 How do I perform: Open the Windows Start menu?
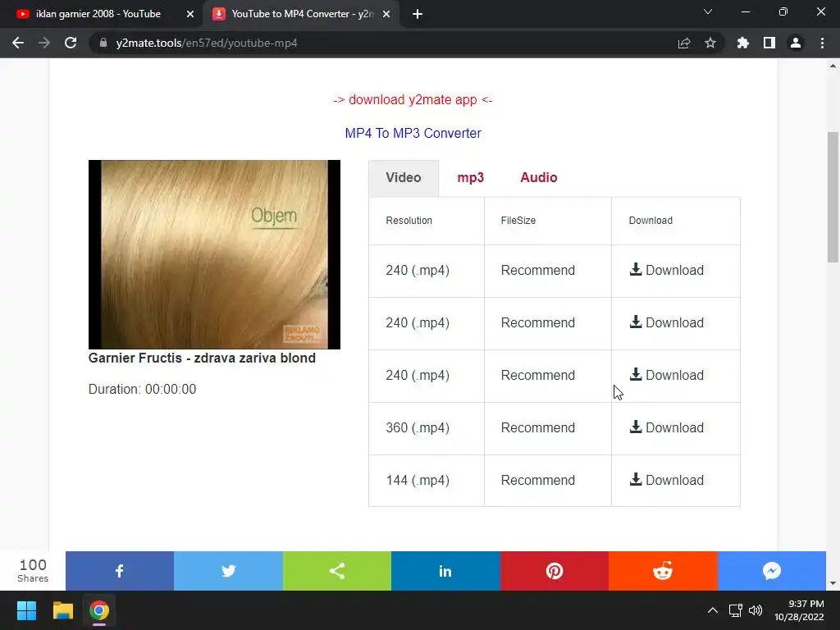[26, 610]
